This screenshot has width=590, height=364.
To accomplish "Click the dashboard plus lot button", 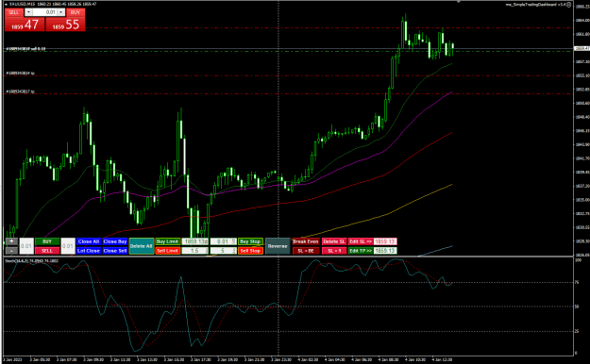I will 11,241.
